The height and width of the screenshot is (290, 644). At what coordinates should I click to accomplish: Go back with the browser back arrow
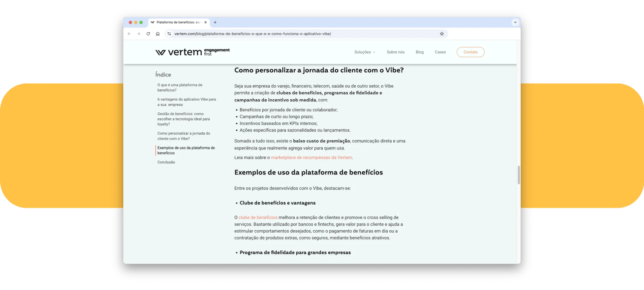tap(129, 34)
